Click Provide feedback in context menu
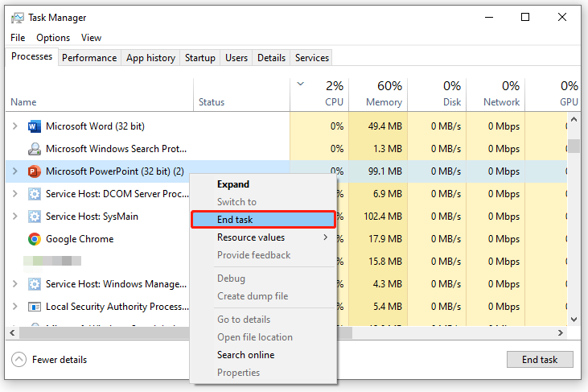This screenshot has height=392, width=588. pyautogui.click(x=263, y=255)
